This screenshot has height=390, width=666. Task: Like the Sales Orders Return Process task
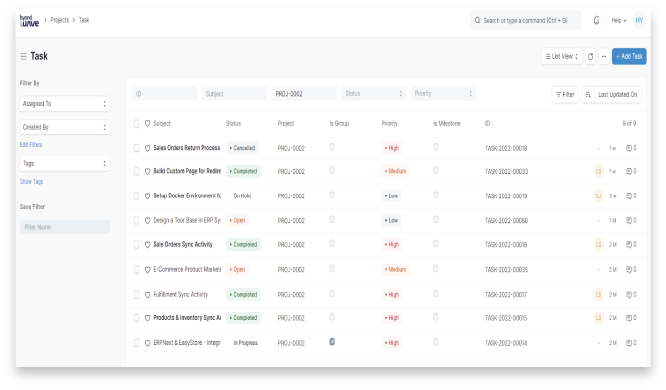(x=147, y=148)
